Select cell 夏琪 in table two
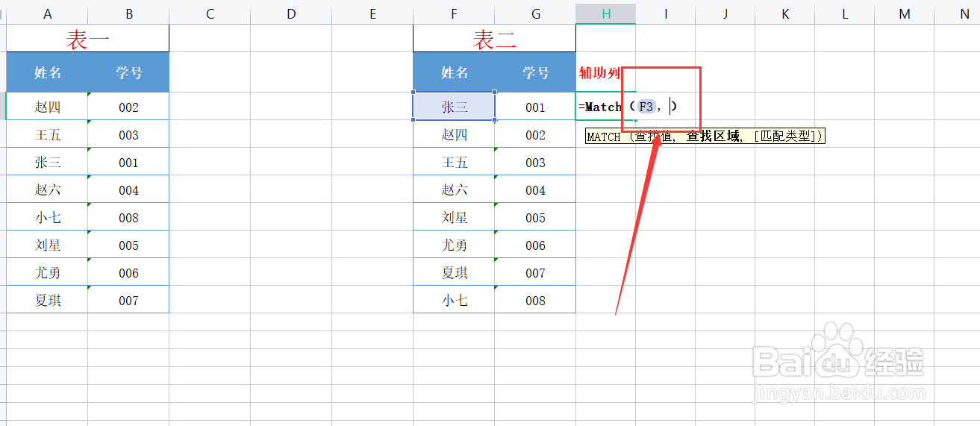The image size is (980, 426). point(454,272)
